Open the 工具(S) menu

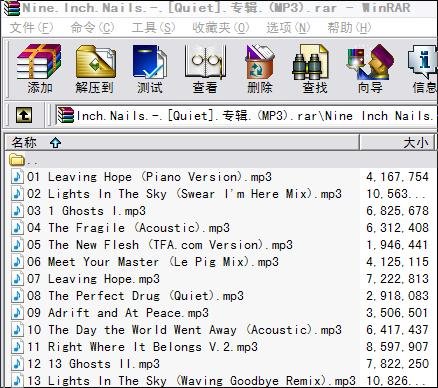coord(153,28)
